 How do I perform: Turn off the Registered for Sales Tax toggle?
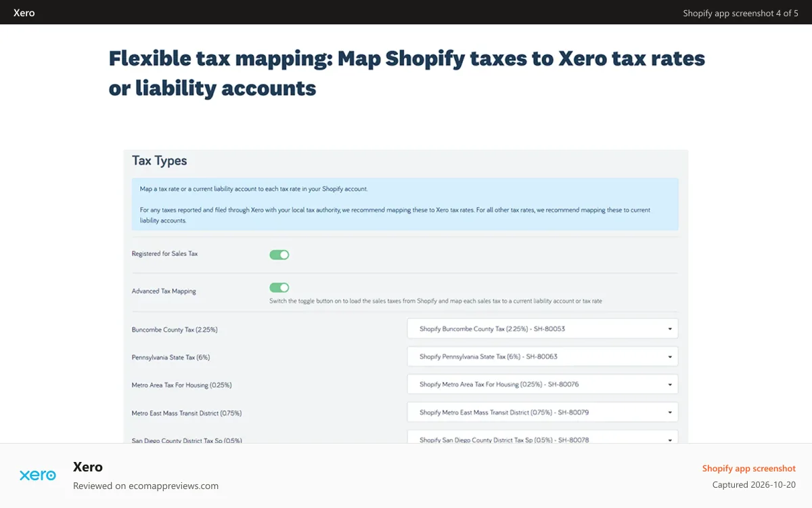click(279, 255)
